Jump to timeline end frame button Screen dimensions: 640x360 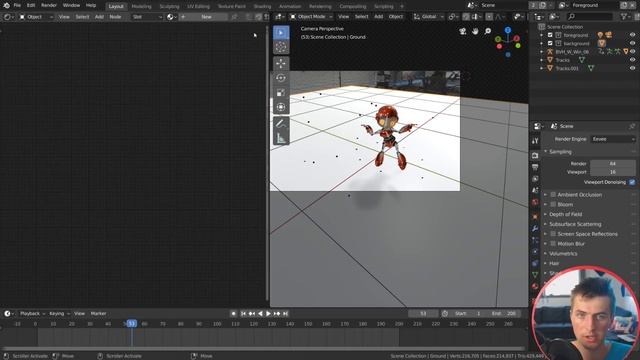(285, 313)
